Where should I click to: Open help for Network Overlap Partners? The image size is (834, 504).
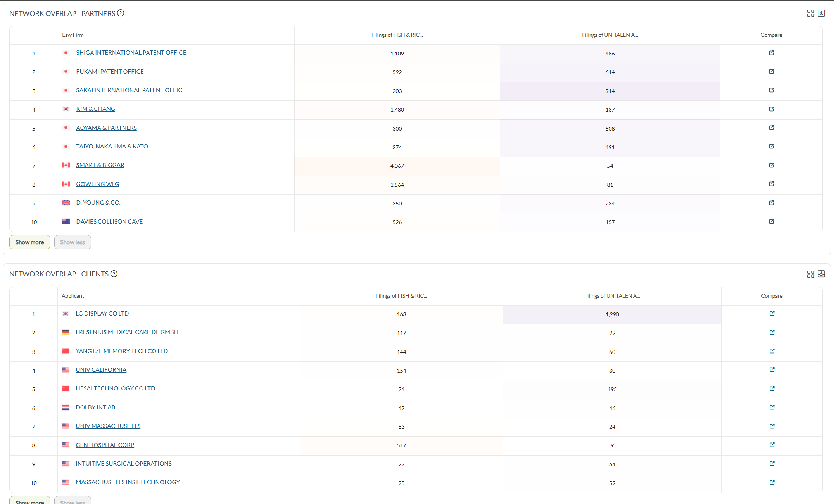point(121,13)
